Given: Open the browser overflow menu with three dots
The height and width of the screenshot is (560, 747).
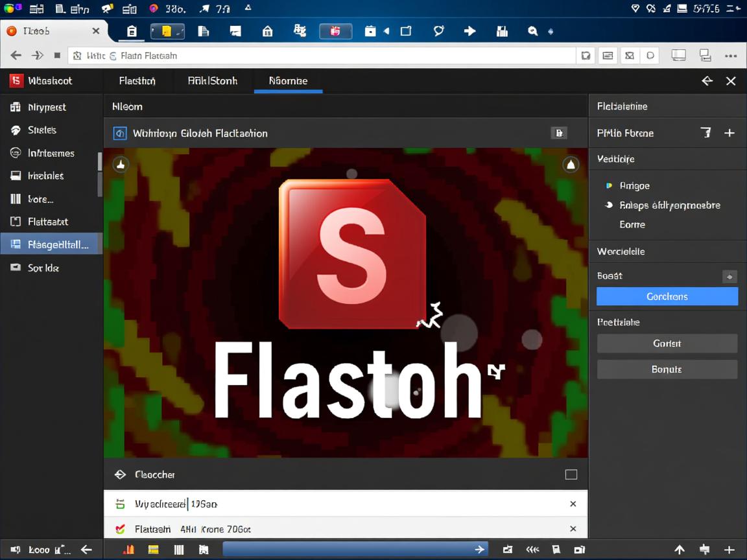Looking at the screenshot, I should 731,56.
